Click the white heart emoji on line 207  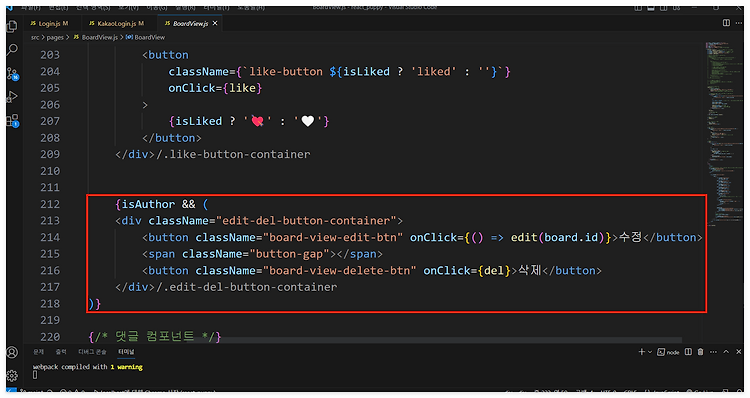click(x=308, y=122)
